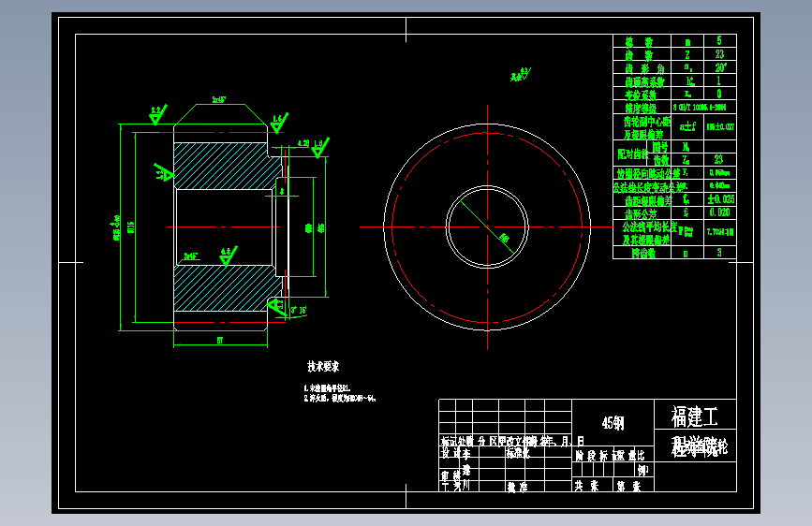Click value 3 in 跨齿数 row
The height and width of the screenshot is (526, 812).
click(x=719, y=252)
